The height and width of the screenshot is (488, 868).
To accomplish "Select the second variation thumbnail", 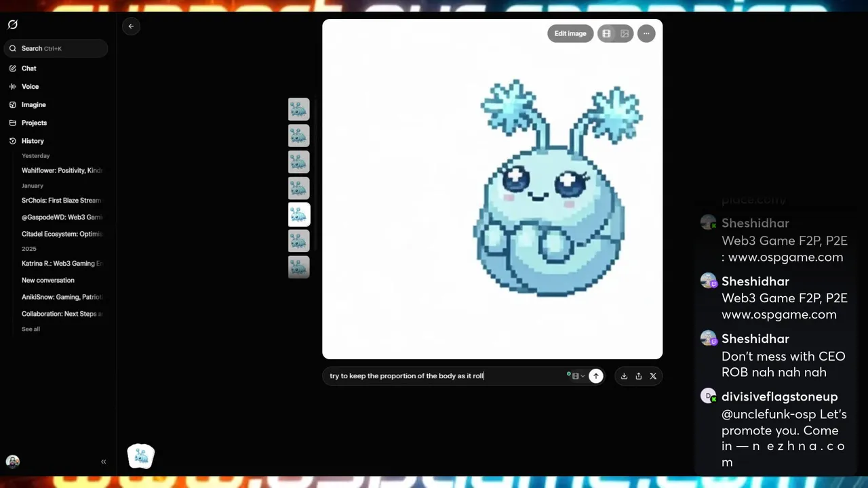I will pos(298,136).
